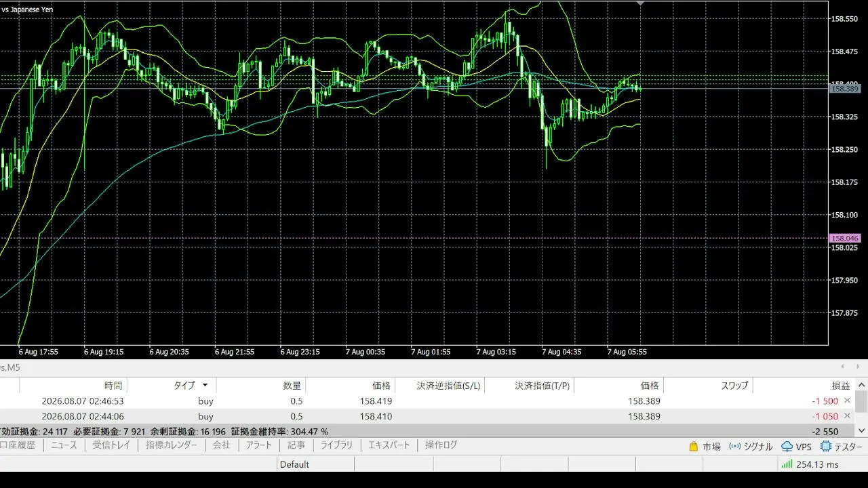
Task: Click the 7 Aug 05:55 time axis label
Action: click(x=627, y=352)
